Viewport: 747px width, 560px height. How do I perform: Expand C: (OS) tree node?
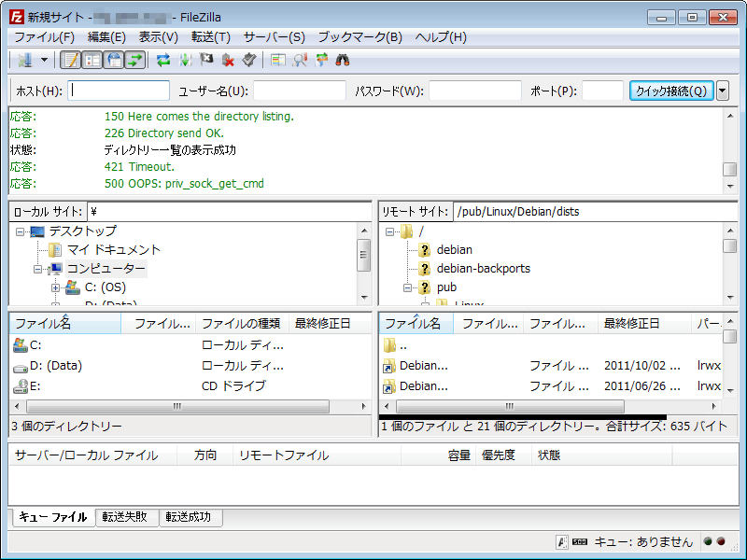click(x=56, y=288)
